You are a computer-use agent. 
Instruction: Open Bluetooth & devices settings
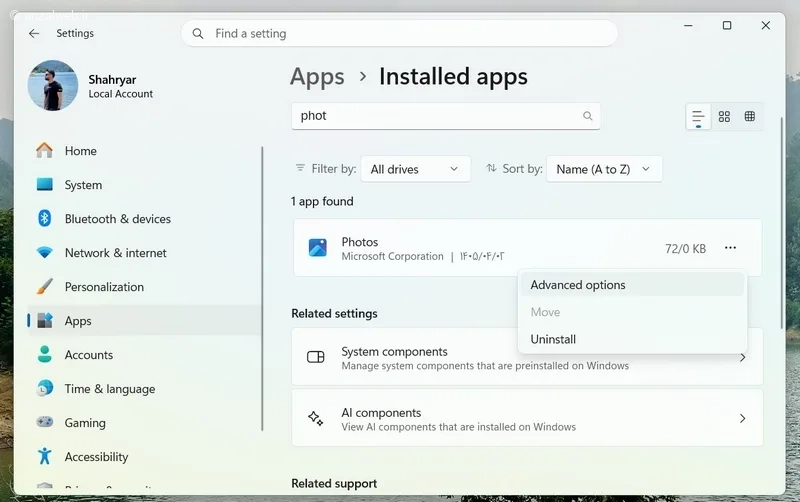(144, 218)
